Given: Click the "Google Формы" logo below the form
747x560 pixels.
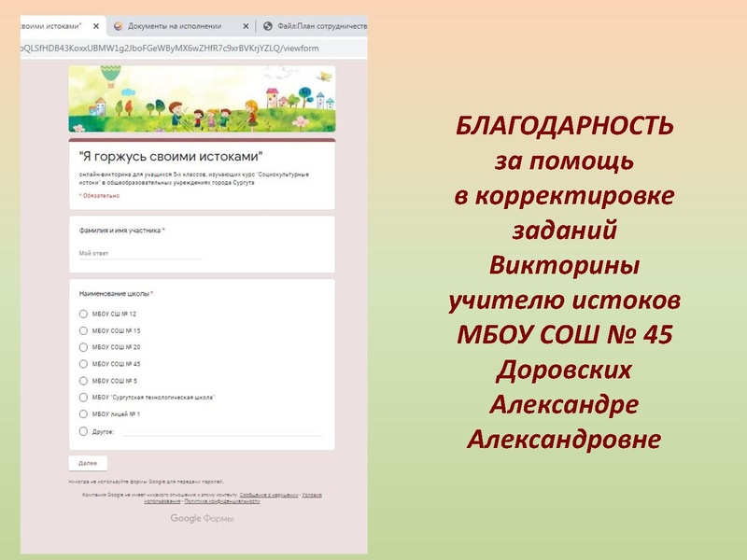Looking at the screenshot, I should [x=201, y=517].
